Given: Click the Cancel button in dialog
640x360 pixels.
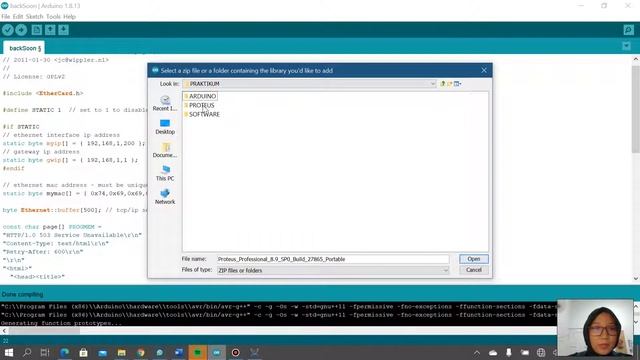Looking at the screenshot, I should pos(473,270).
